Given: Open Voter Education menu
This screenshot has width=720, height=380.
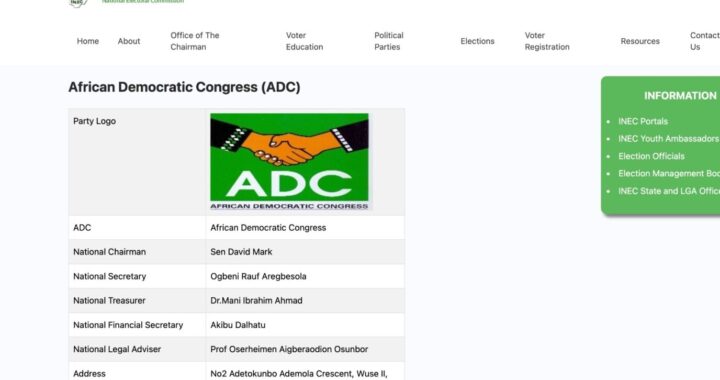Looking at the screenshot, I should point(304,41).
